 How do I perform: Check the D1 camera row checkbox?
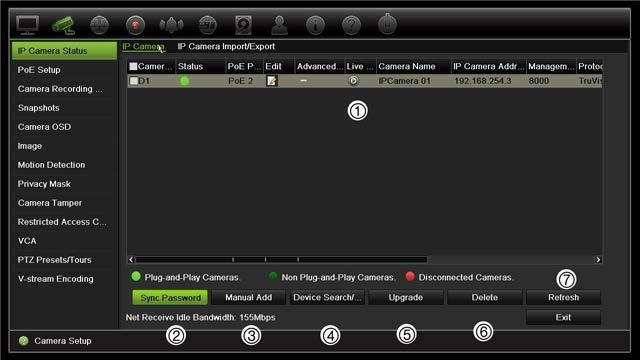pyautogui.click(x=133, y=81)
